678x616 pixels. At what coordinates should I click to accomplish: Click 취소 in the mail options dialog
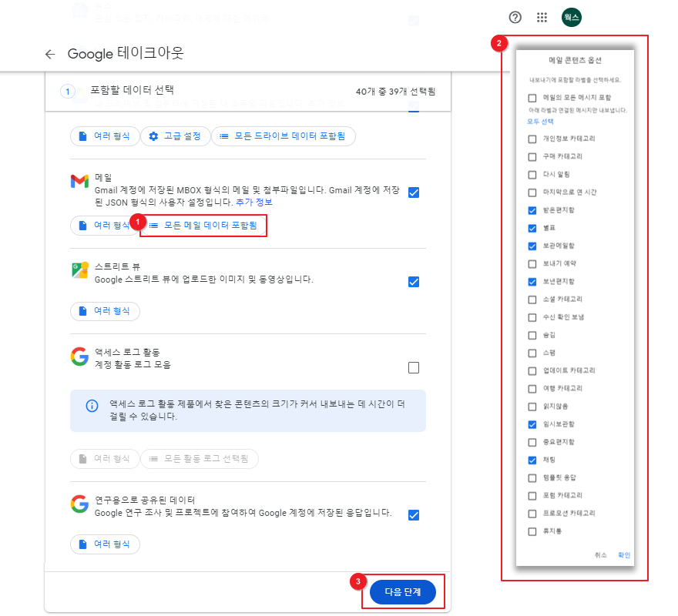pos(600,555)
